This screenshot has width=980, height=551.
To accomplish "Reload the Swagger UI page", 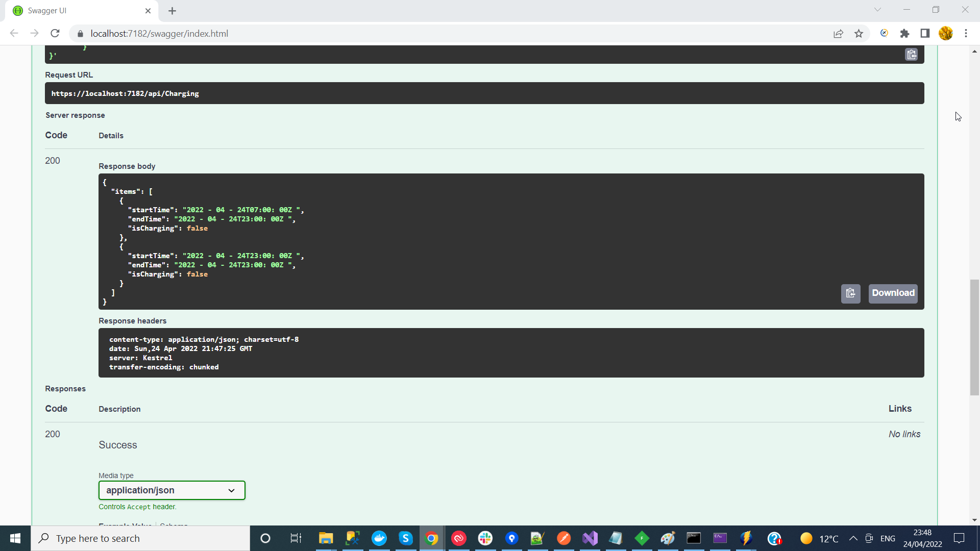I will coord(55,34).
